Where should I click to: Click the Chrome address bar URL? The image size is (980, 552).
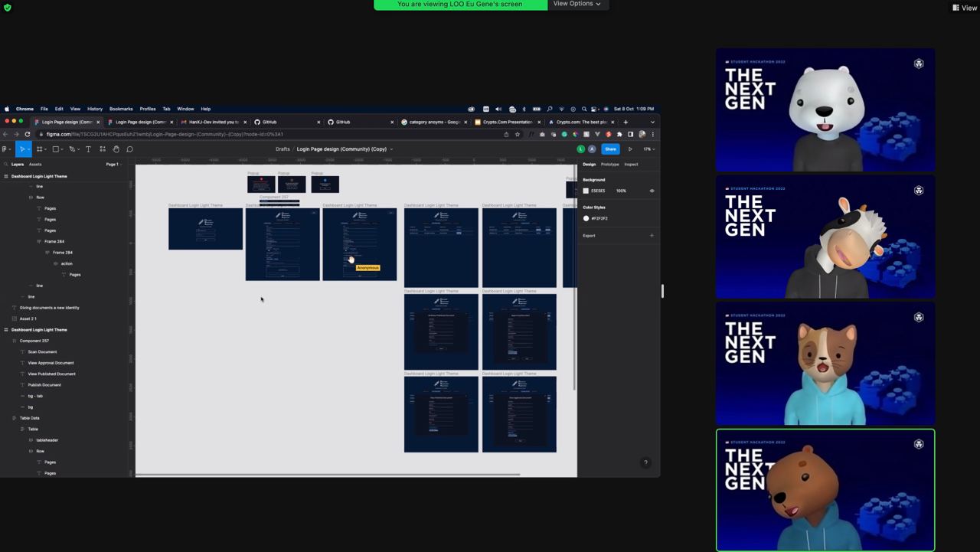point(165,134)
